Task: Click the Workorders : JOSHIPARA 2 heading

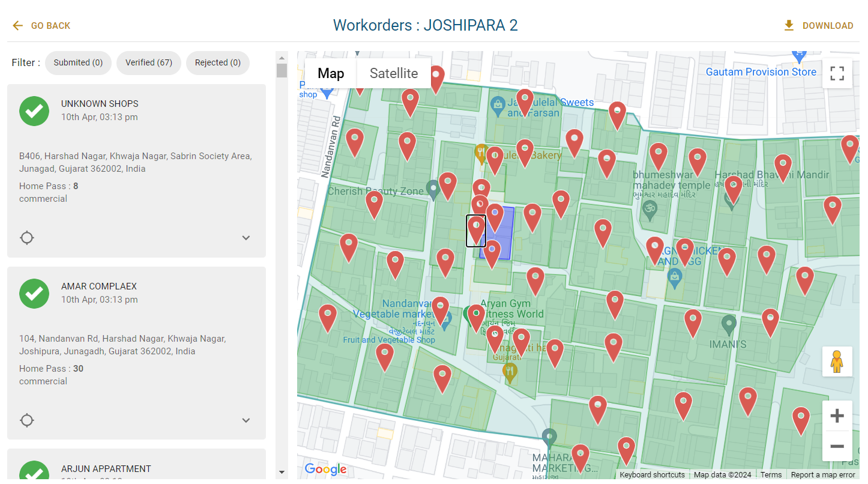Action: pos(425,25)
